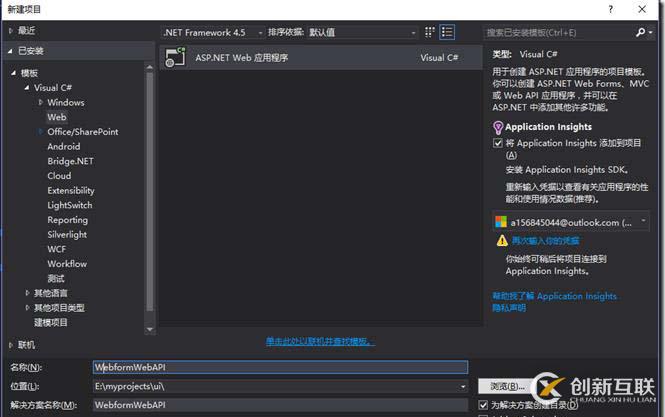The width and height of the screenshot is (665, 417).
Task: Expand the Other Project Types (其他项目类型) node
Action: coord(27,308)
